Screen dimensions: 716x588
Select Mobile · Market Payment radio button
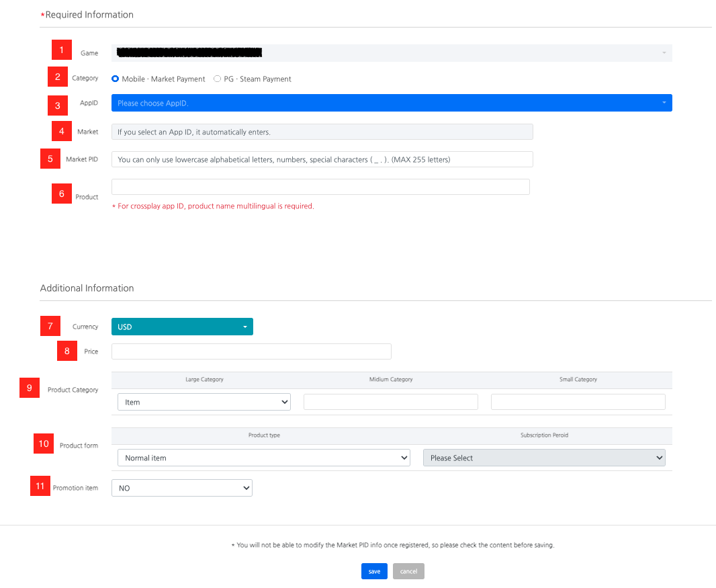pos(116,79)
